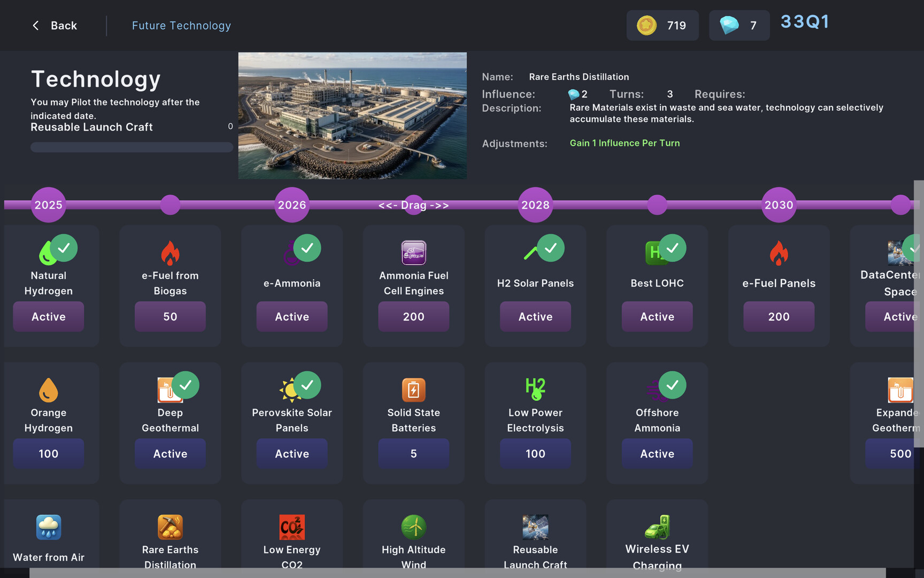
Task: Purchase e-Fuel Panels for 200
Action: [779, 317]
